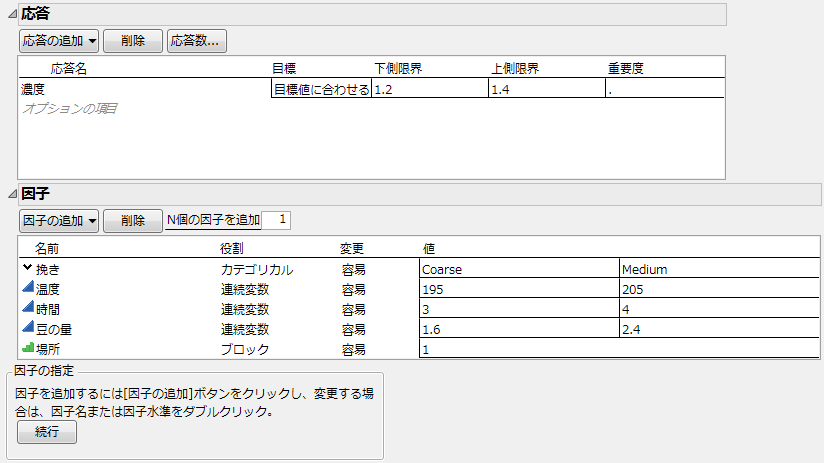Click 連続変数 role for 温度
Image resolution: width=824 pixels, height=463 pixels.
click(245, 290)
